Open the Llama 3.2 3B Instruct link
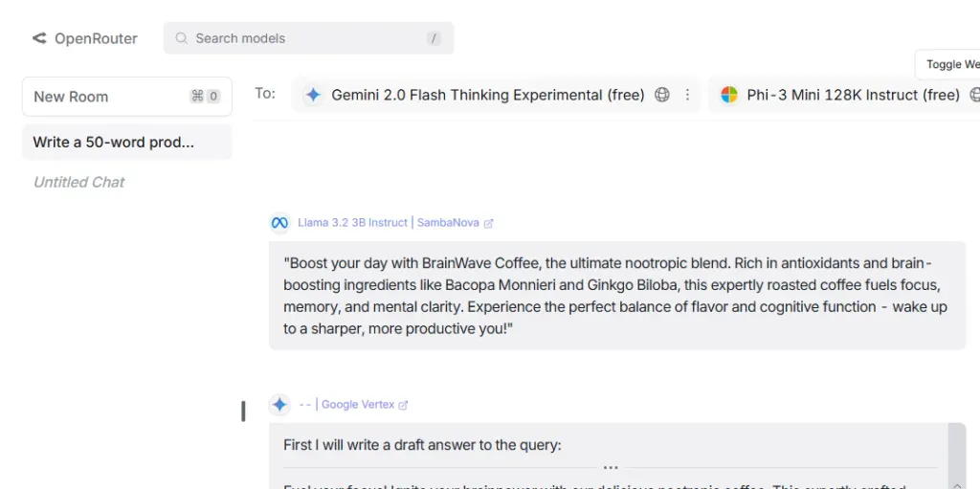Viewport: 980px width, 489px height. tap(352, 223)
